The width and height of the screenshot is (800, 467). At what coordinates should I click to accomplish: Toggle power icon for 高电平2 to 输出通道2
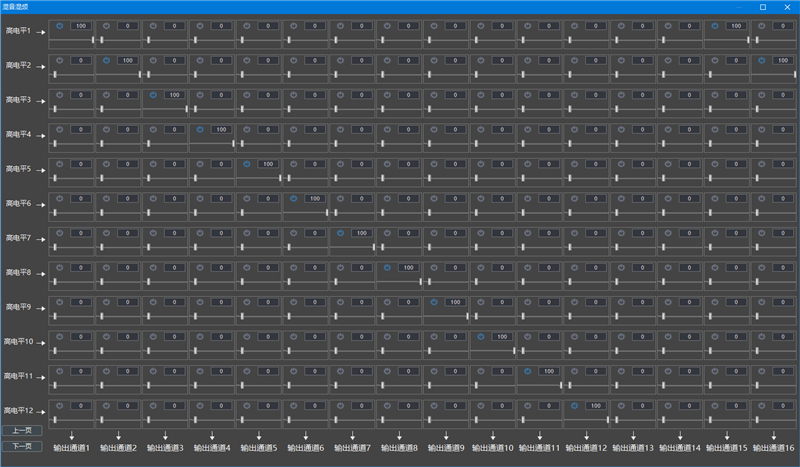[x=106, y=60]
